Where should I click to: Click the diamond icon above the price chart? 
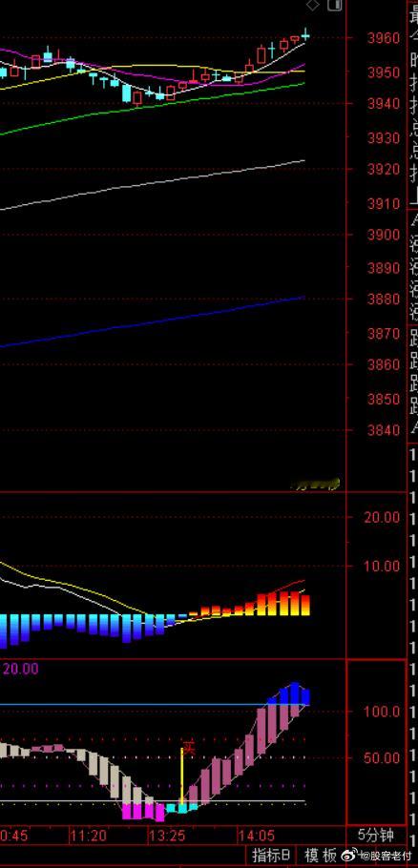tap(313, 6)
